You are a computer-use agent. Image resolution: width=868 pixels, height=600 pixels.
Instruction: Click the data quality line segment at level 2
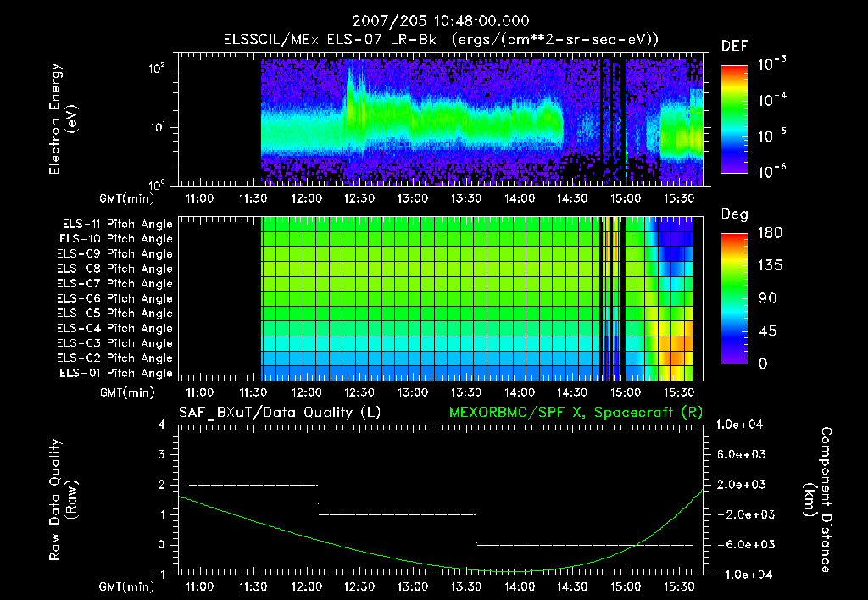coord(253,485)
